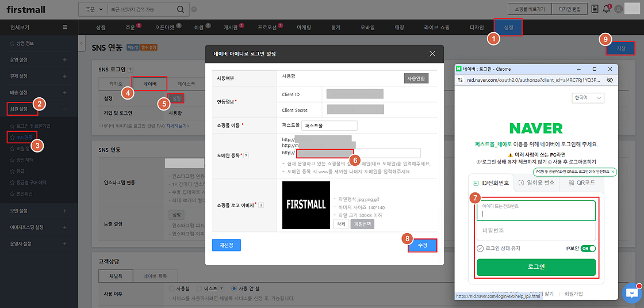The width and height of the screenshot is (644, 308).
Task: Focus the 아이디 또는 전화번호 input field
Action: tap(536, 211)
